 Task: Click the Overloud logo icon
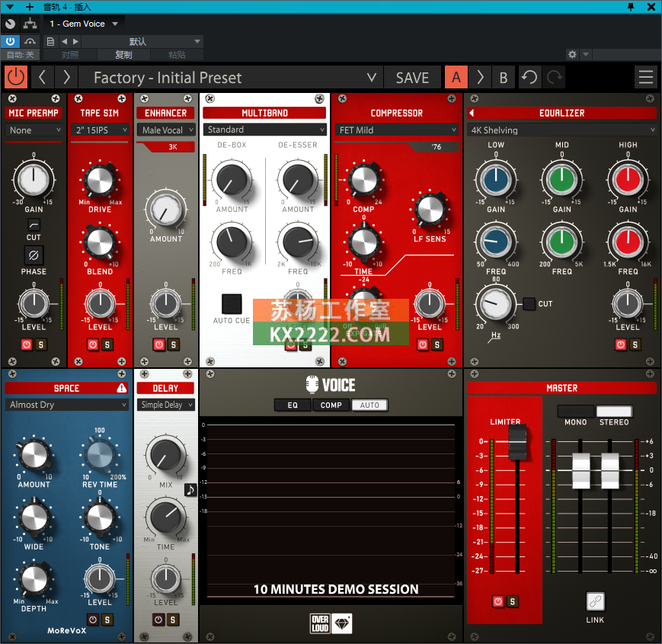[x=320, y=623]
